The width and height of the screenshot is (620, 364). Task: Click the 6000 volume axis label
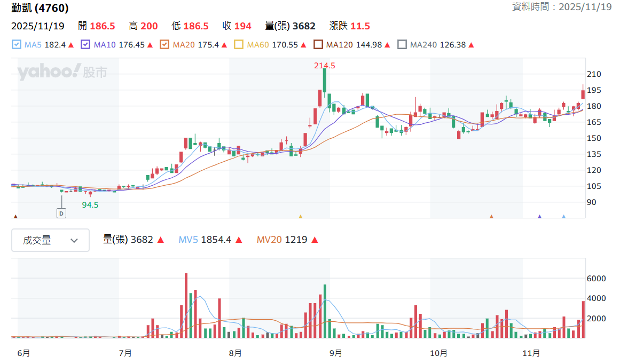(x=597, y=279)
